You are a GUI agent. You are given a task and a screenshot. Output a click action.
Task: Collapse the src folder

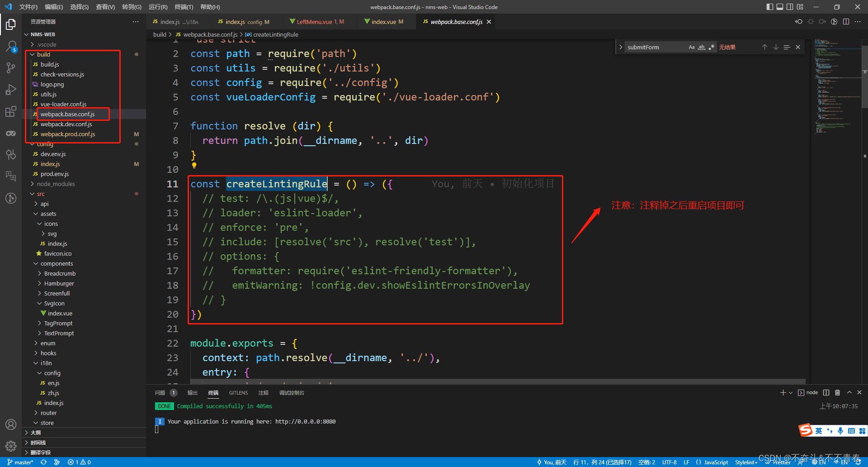(33, 194)
